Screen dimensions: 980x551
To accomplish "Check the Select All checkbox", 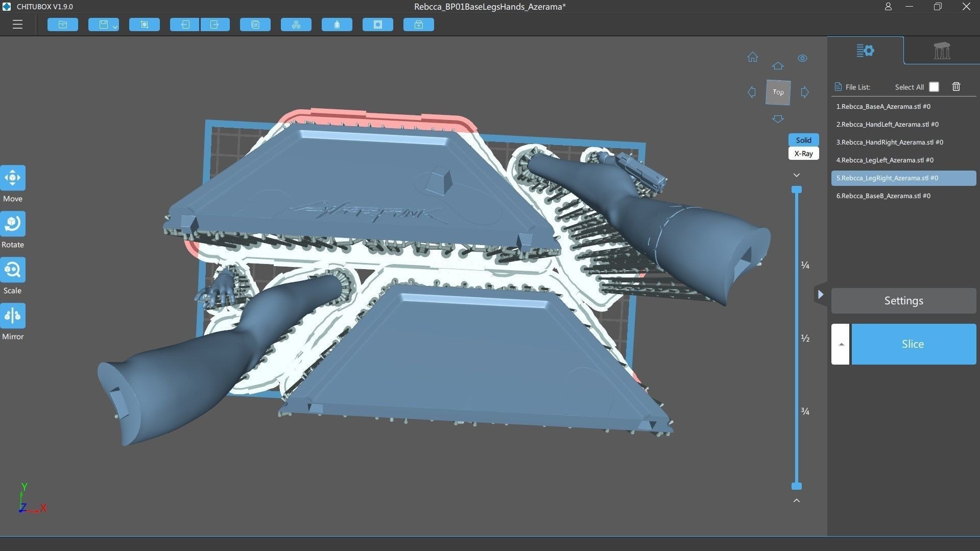I will [x=934, y=87].
